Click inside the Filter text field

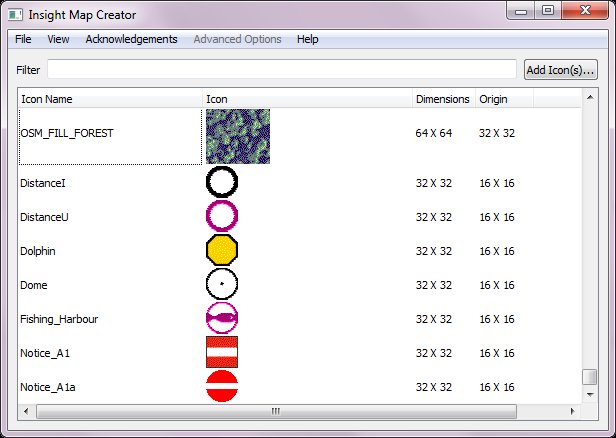pyautogui.click(x=281, y=70)
